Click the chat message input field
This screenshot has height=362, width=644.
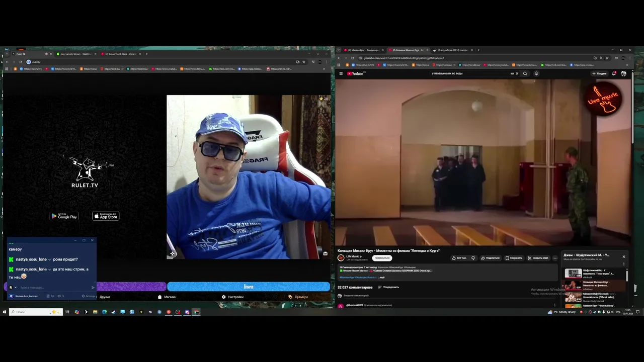pyautogui.click(x=54, y=288)
